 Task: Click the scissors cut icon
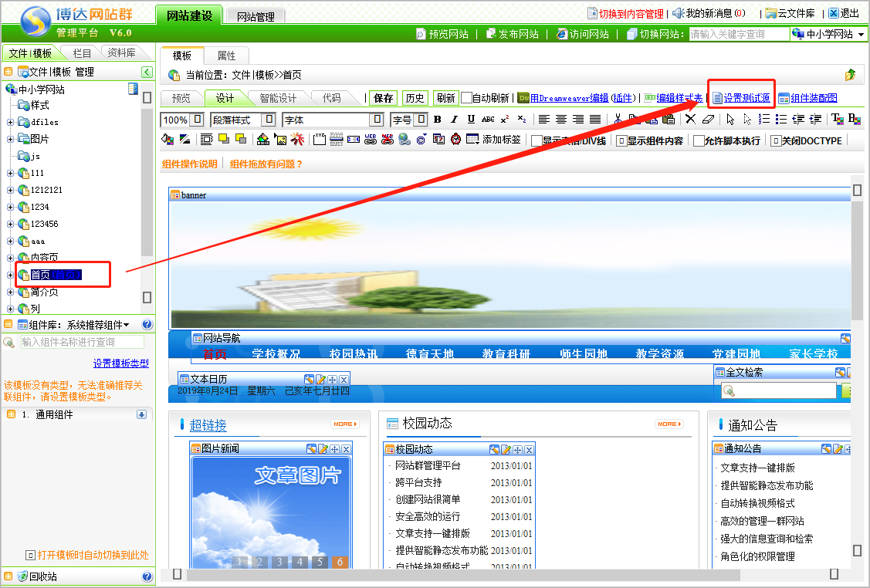618,120
